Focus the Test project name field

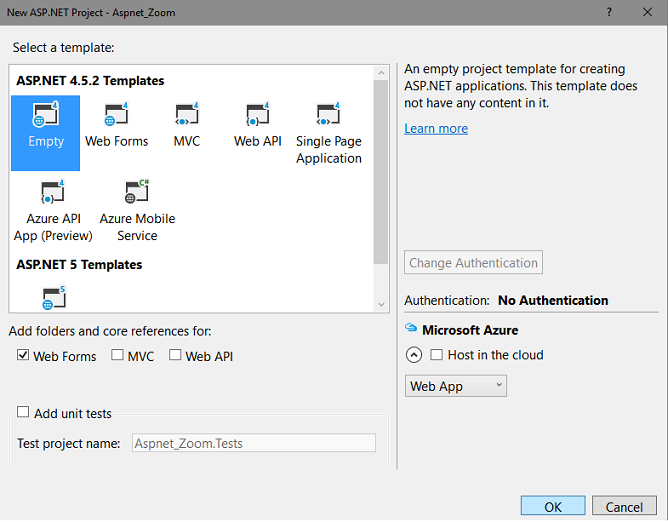click(x=254, y=443)
